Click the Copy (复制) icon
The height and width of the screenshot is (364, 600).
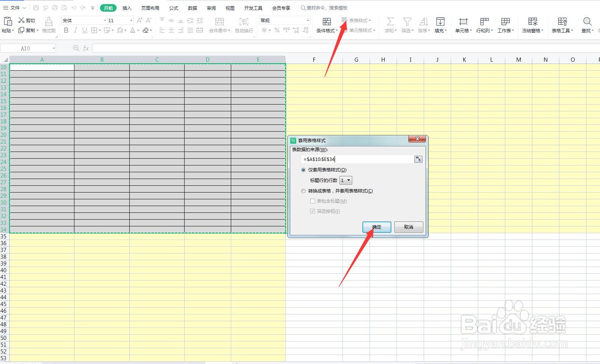(21, 30)
